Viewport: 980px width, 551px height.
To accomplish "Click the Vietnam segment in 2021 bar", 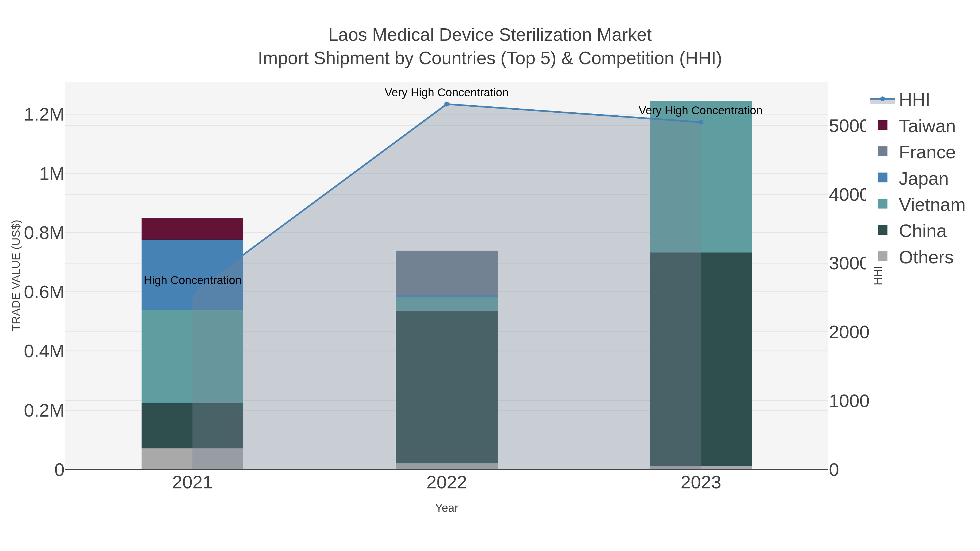I will click(x=192, y=357).
